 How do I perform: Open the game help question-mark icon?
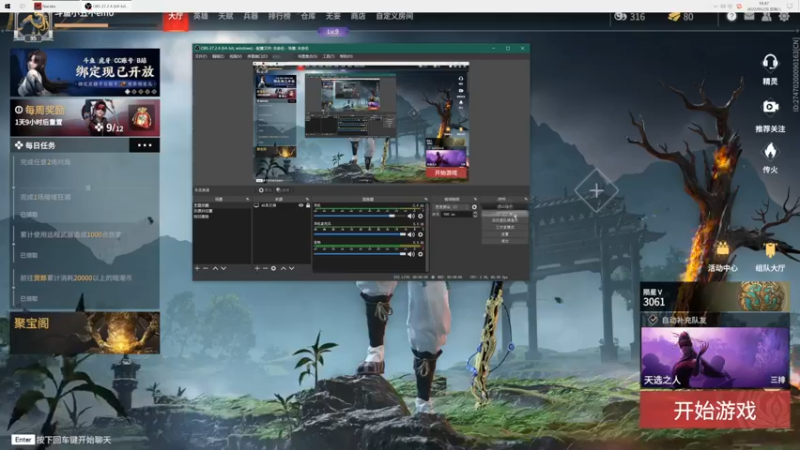click(731, 16)
